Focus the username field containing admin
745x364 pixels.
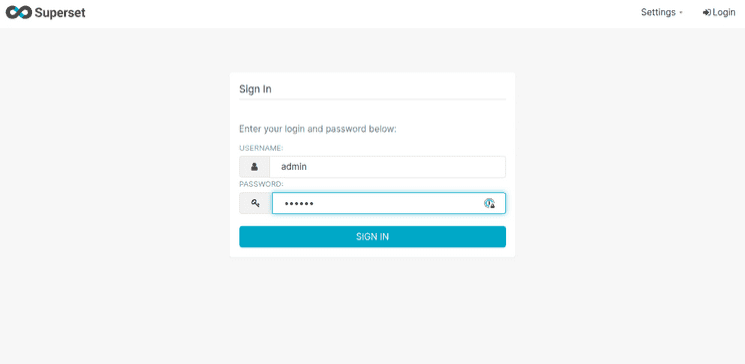[x=388, y=167]
